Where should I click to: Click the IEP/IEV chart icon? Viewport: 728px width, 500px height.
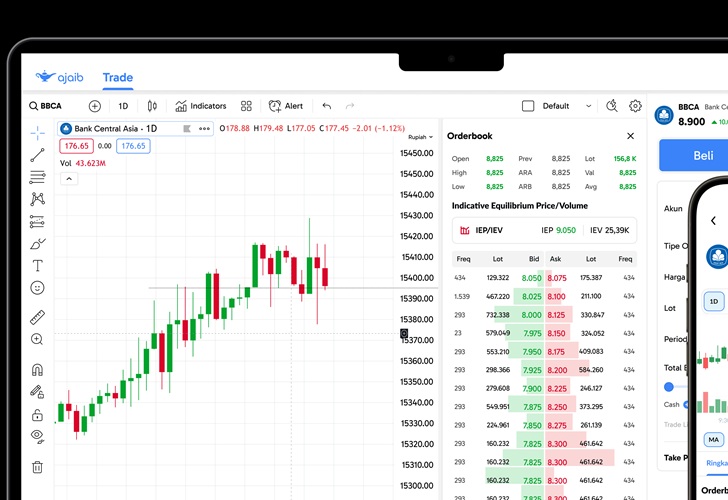tap(464, 230)
